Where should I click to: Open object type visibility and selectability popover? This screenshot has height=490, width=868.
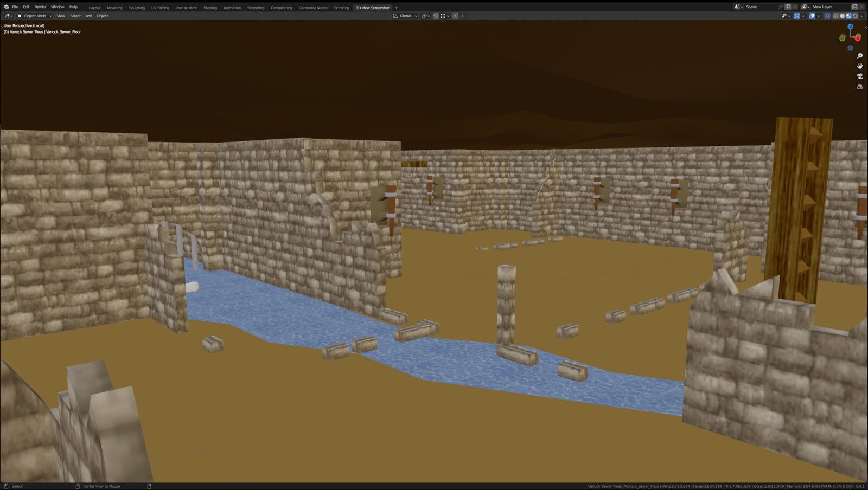click(x=786, y=16)
